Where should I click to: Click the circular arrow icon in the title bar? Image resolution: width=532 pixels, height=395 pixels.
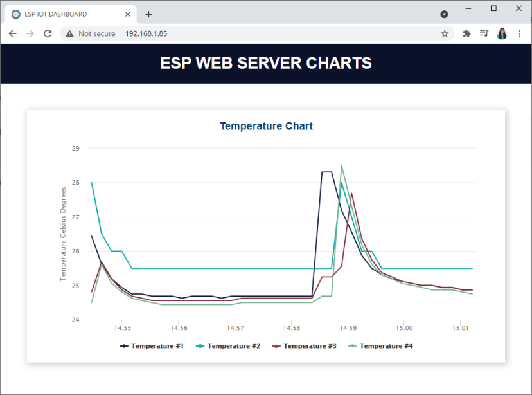444,14
